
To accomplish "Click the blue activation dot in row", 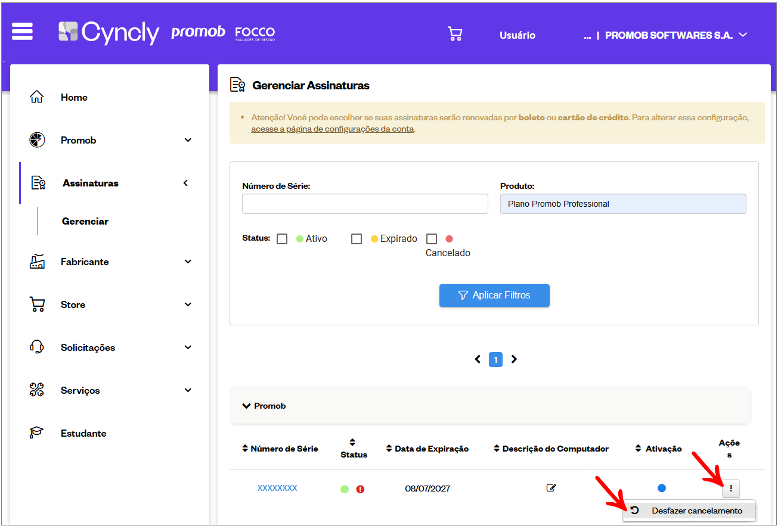I will (x=662, y=488).
